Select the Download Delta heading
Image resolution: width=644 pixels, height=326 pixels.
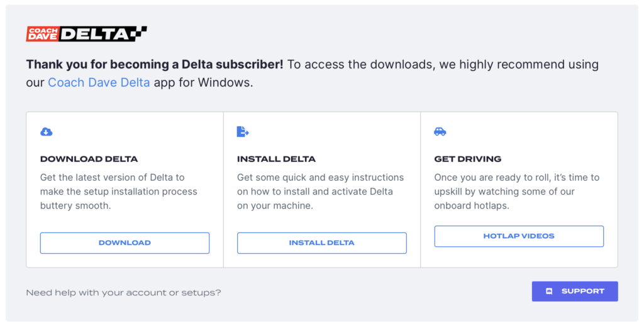[89, 159]
